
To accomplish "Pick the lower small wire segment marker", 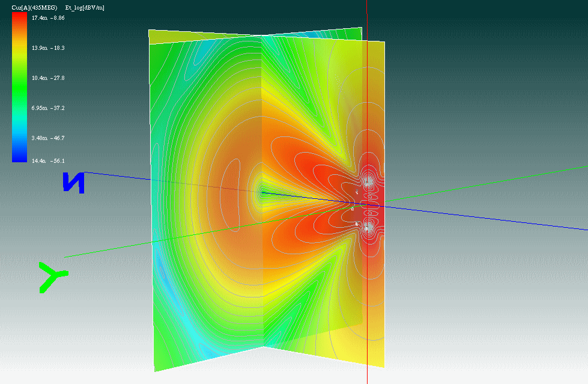I will [x=357, y=224].
